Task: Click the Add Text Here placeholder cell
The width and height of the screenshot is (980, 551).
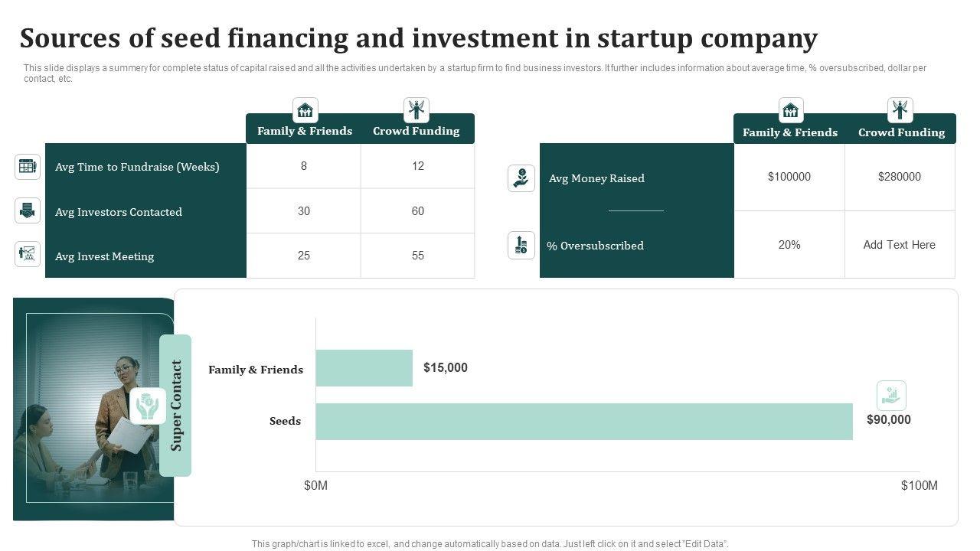Action: pos(899,245)
